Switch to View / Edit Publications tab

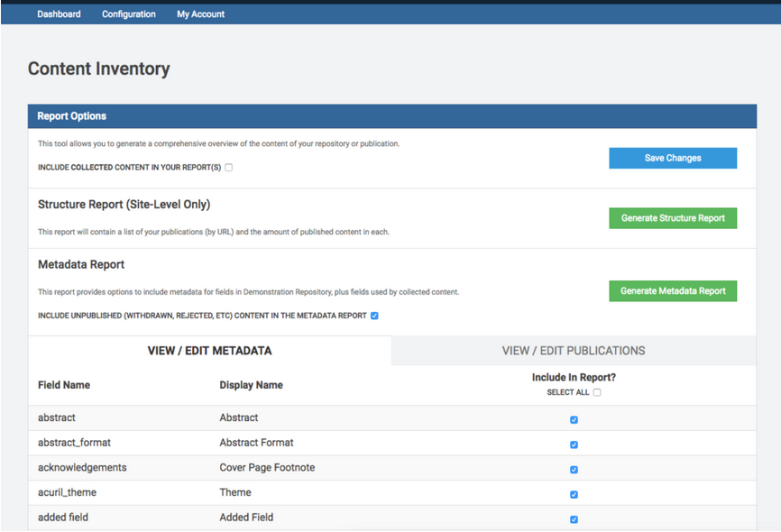click(574, 351)
